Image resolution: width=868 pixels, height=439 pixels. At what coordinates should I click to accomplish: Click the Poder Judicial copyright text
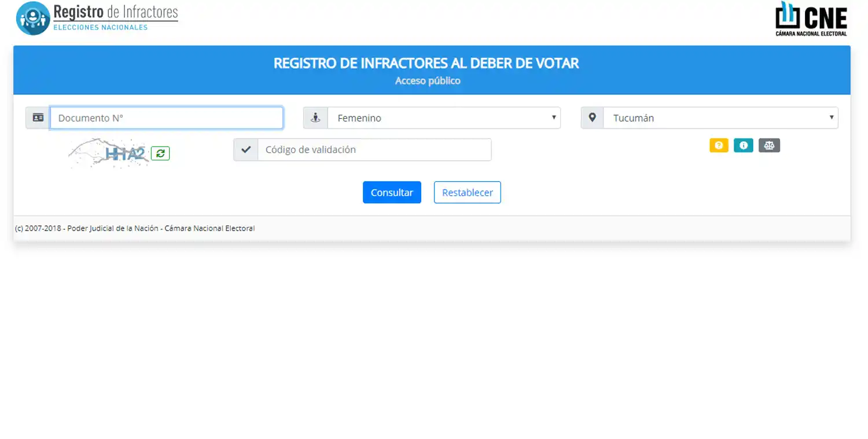pos(135,228)
